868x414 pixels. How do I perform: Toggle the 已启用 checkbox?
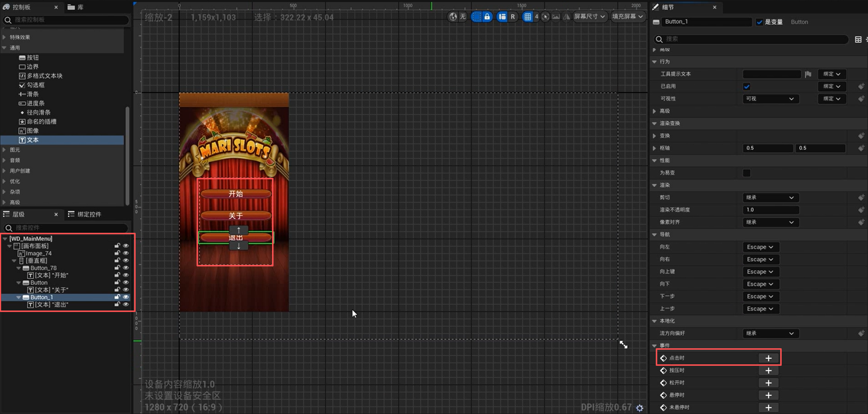click(747, 86)
